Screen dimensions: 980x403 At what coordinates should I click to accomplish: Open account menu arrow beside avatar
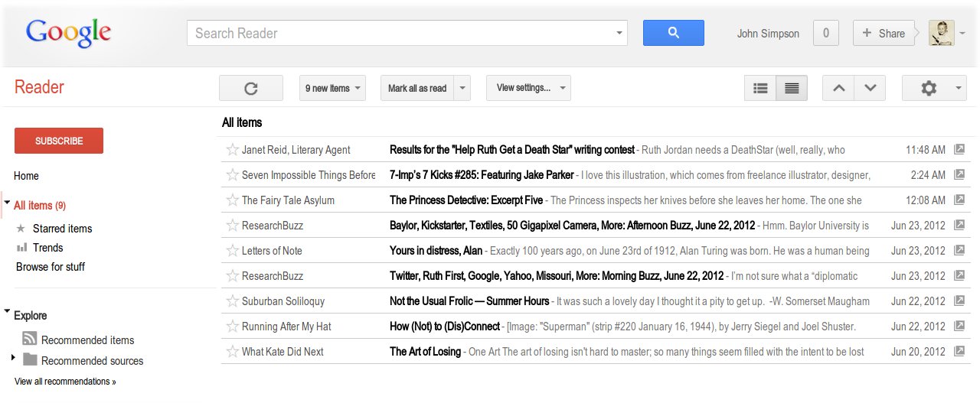pyautogui.click(x=962, y=34)
